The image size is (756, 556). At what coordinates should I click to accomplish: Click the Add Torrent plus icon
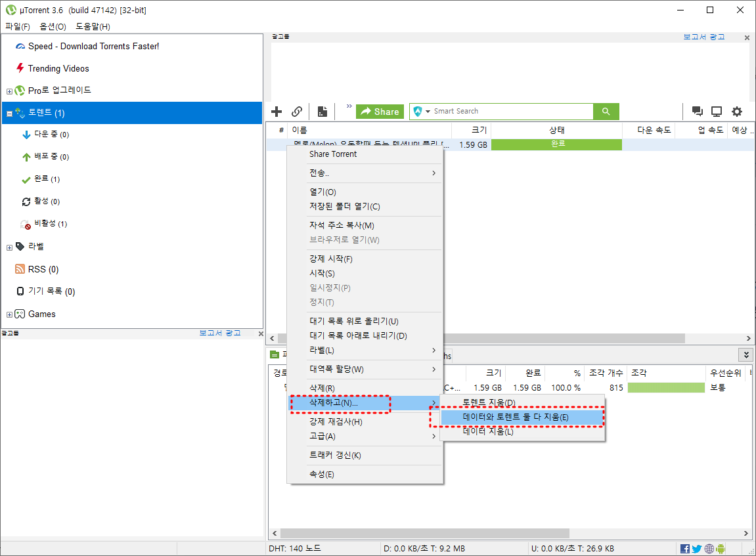pyautogui.click(x=277, y=112)
